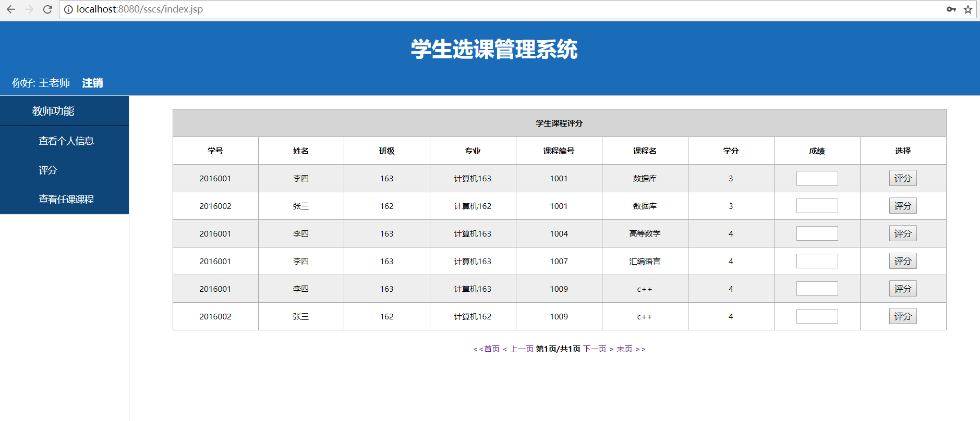This screenshot has width=980, height=421.
Task: Bookmark this page with the star icon
Action: coord(968,9)
